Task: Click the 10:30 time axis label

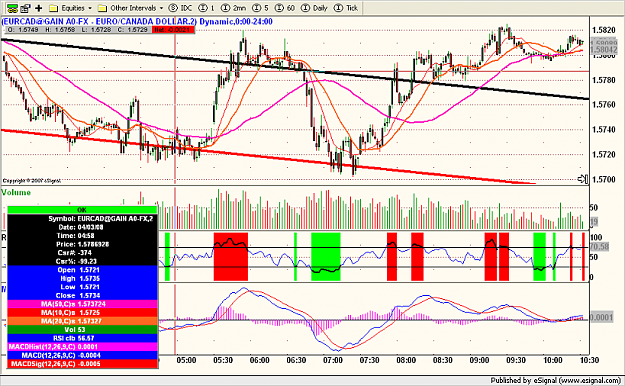Action: tap(590, 360)
